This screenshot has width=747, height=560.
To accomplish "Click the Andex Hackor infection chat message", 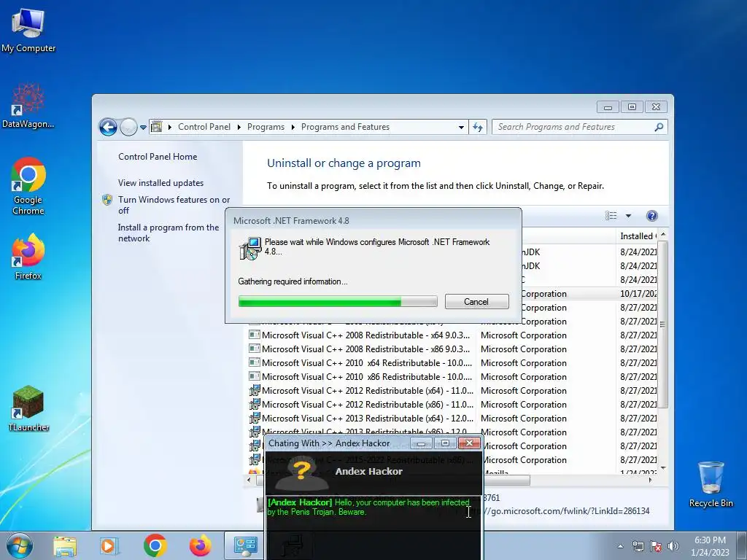I will click(368, 507).
